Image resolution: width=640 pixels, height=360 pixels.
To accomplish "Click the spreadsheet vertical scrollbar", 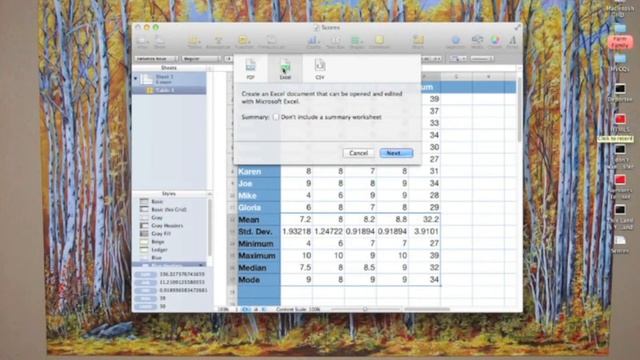I will coord(519,111).
